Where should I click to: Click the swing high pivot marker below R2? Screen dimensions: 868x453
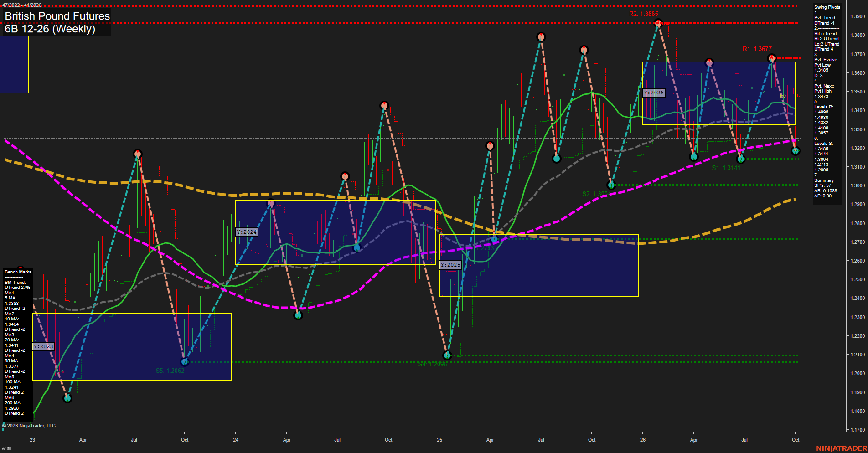pos(658,23)
